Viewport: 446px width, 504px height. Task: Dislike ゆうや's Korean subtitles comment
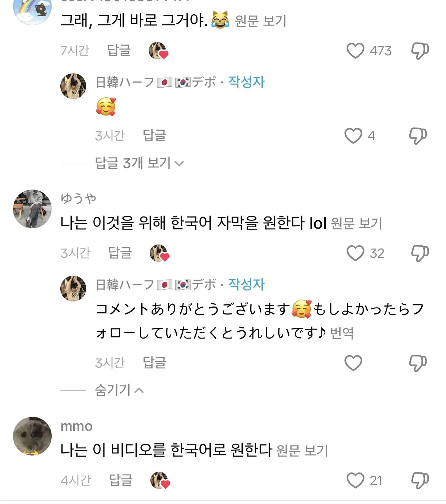click(419, 253)
